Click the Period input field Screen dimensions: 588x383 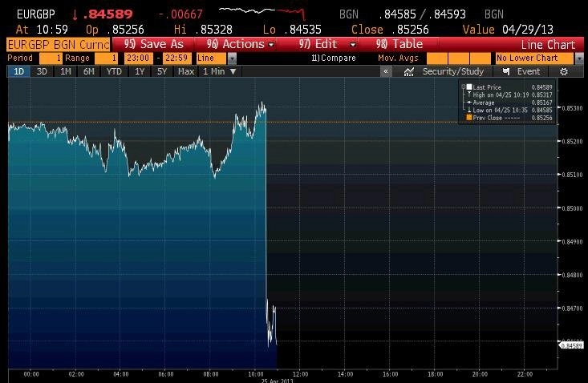pyautogui.click(x=51, y=58)
